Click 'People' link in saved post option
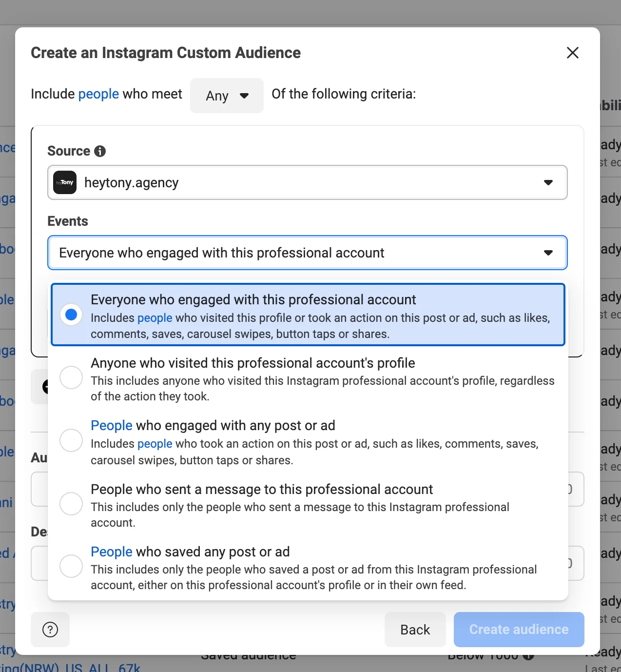 click(x=111, y=552)
